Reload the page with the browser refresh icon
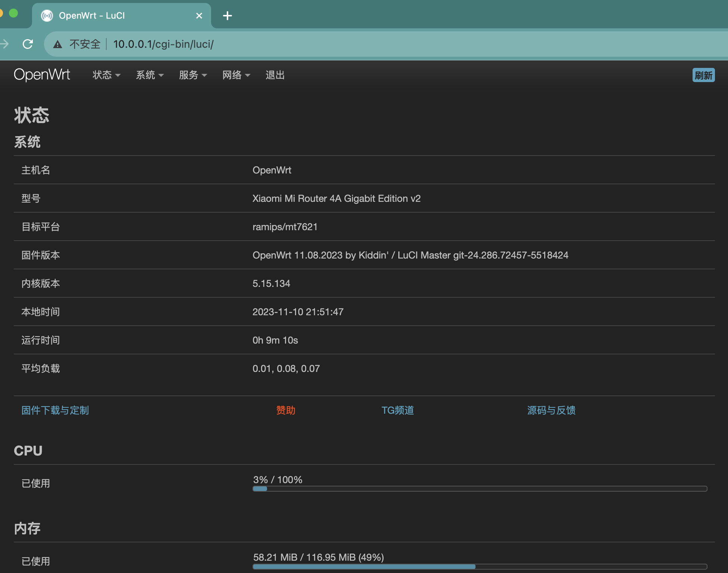 click(28, 44)
